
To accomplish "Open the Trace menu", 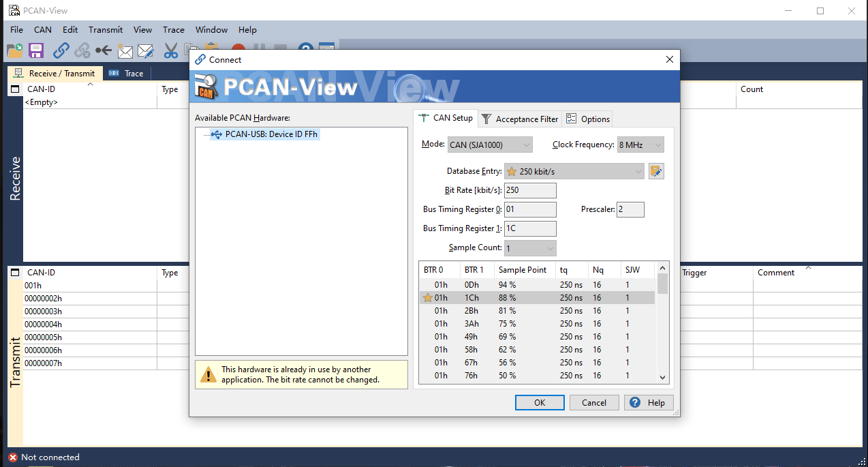I will click(174, 29).
